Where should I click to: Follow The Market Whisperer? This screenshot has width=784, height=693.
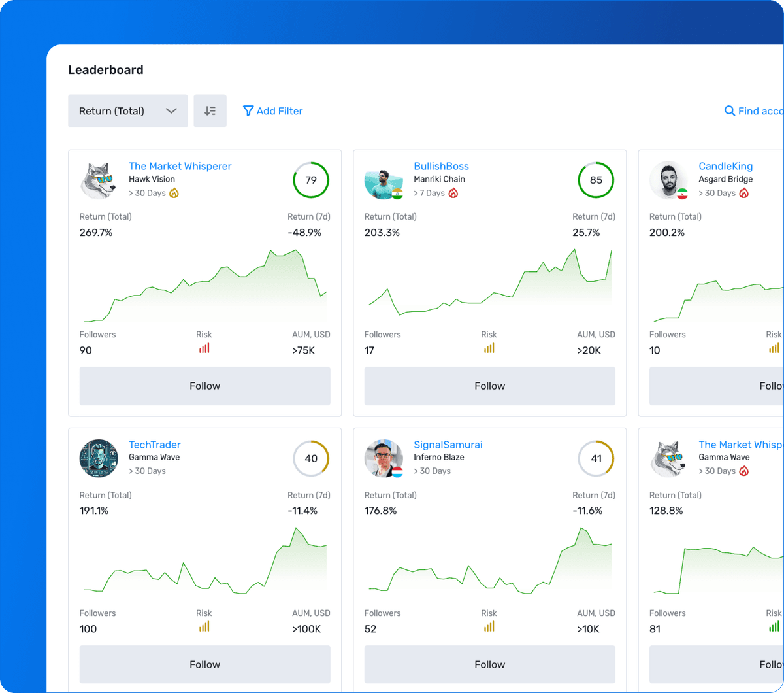pos(204,386)
